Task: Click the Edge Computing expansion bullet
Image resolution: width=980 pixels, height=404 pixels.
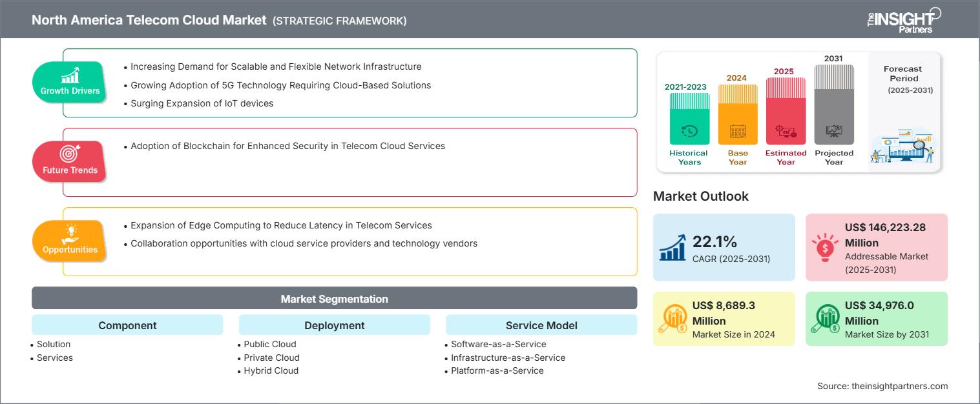Action: coord(282,225)
